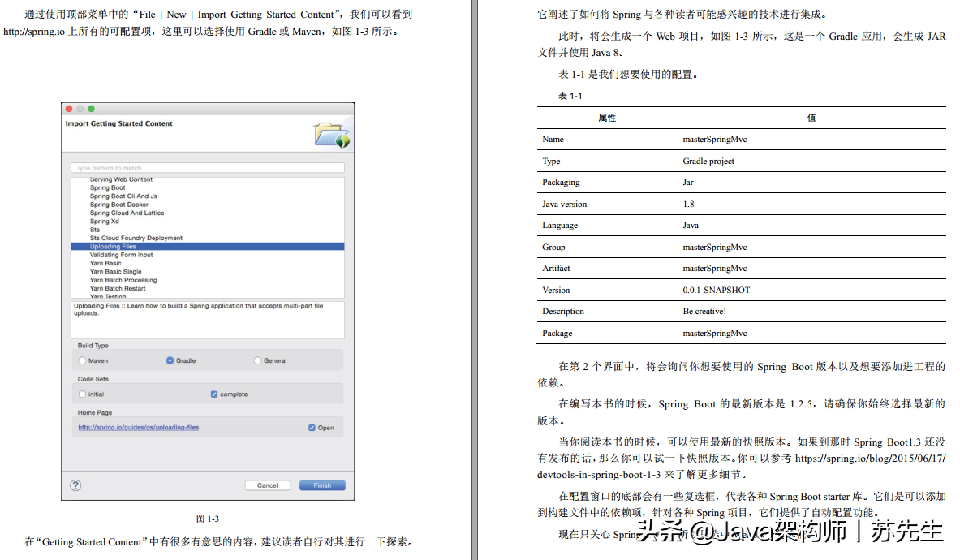Click the 'Import Getting Started Content' dialog title
The height and width of the screenshot is (560, 960).
(x=118, y=123)
